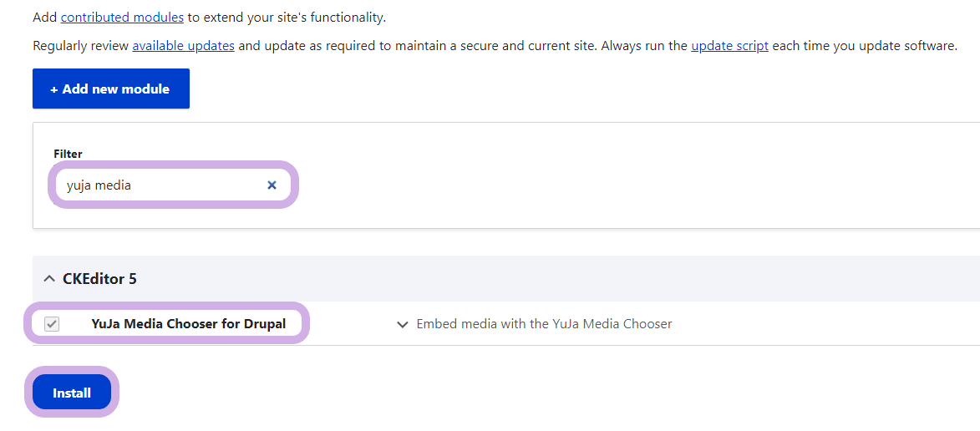The image size is (980, 431).
Task: Open the available updates link
Action: coord(183,46)
